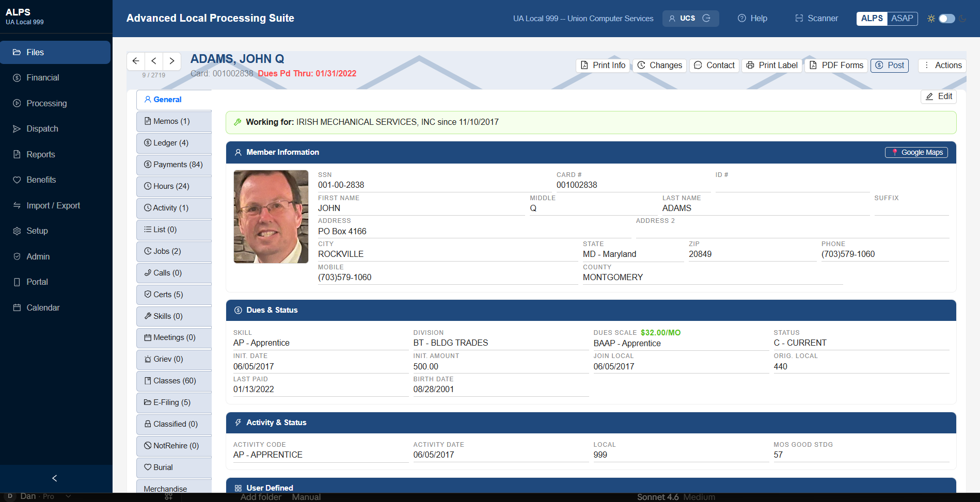Print Label for this member
This screenshot has width=980, height=502.
point(772,66)
